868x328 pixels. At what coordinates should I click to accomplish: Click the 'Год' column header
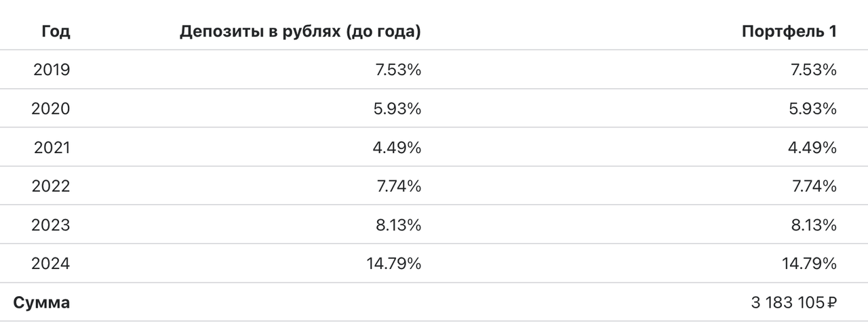click(56, 31)
